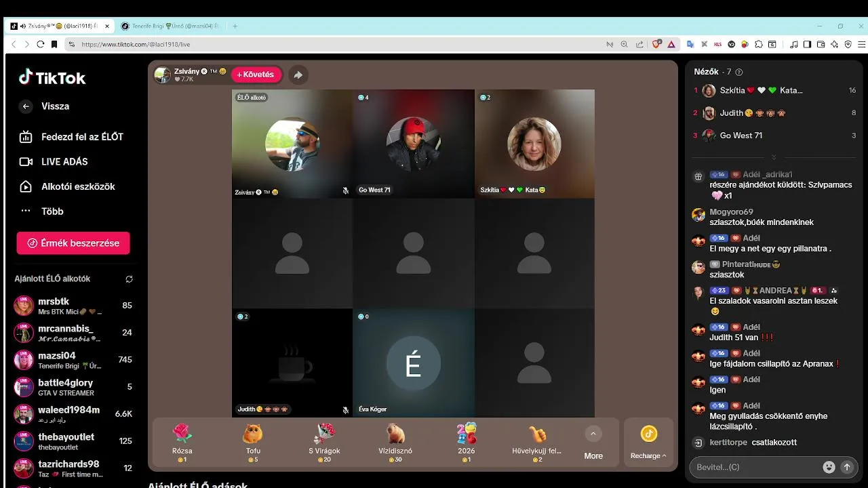Open Brave Rewards triangle icon

(x=671, y=44)
